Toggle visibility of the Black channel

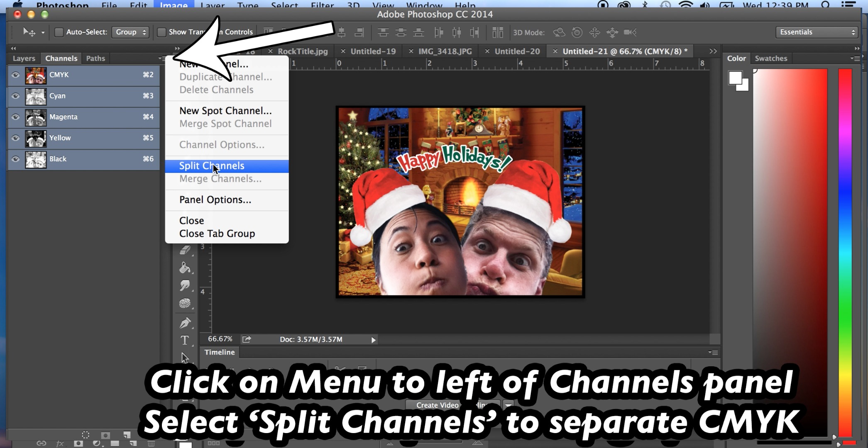click(15, 159)
